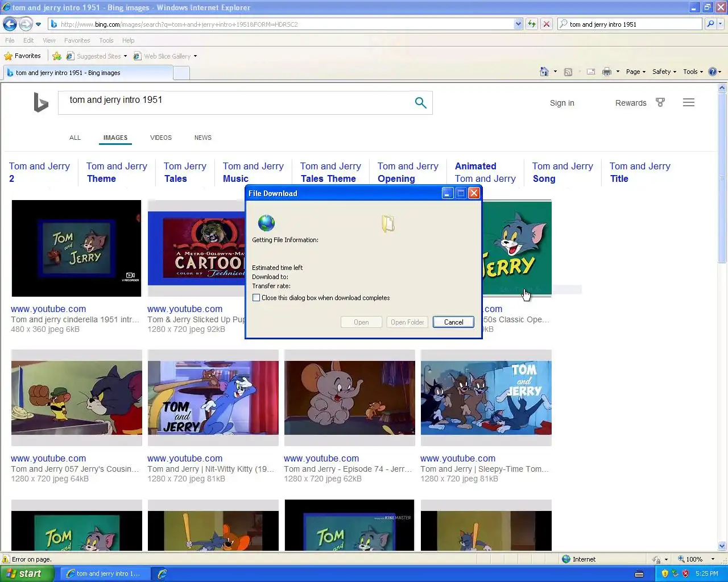This screenshot has width=728, height=582.
Task: Open the cinderella 1951 intro thumbnail
Action: coord(76,248)
